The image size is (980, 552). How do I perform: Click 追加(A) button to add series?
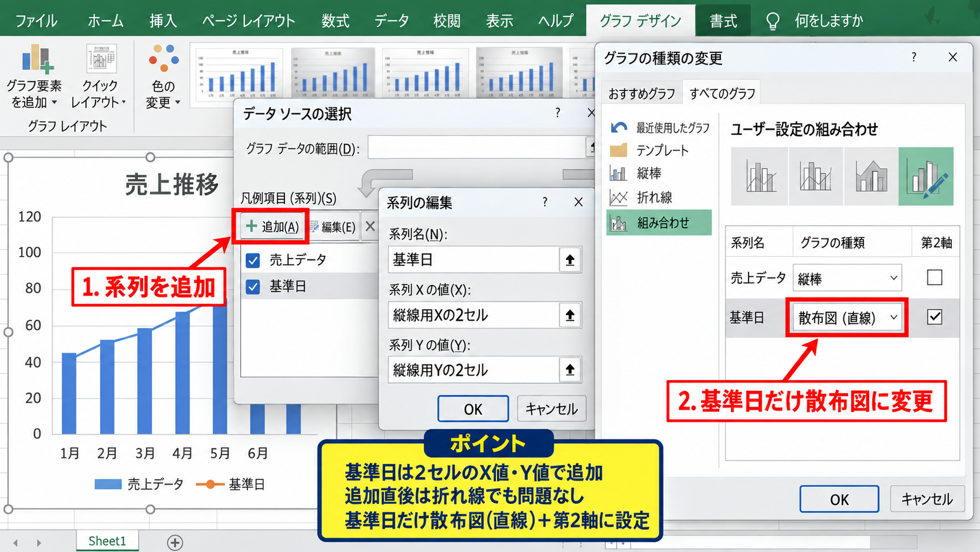pos(271,226)
